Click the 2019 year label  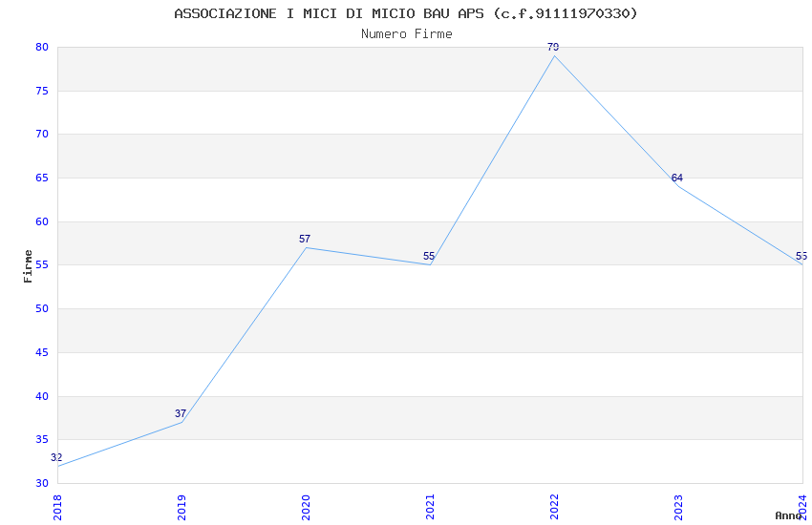tap(182, 508)
